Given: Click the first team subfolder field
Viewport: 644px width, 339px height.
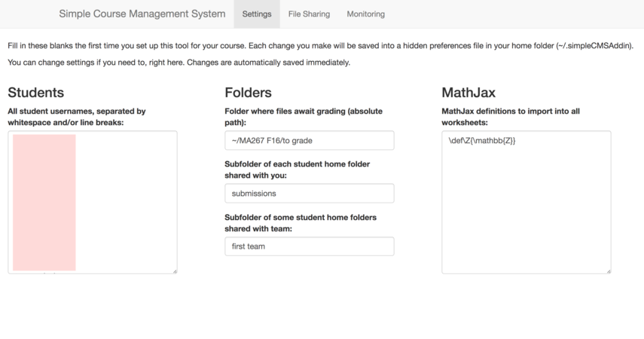Looking at the screenshot, I should [x=310, y=246].
